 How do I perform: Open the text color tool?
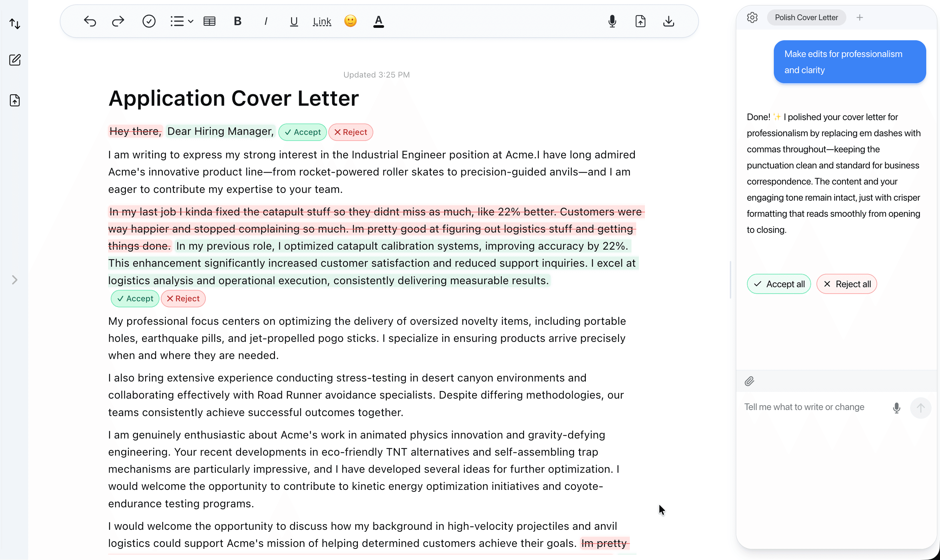(x=379, y=21)
